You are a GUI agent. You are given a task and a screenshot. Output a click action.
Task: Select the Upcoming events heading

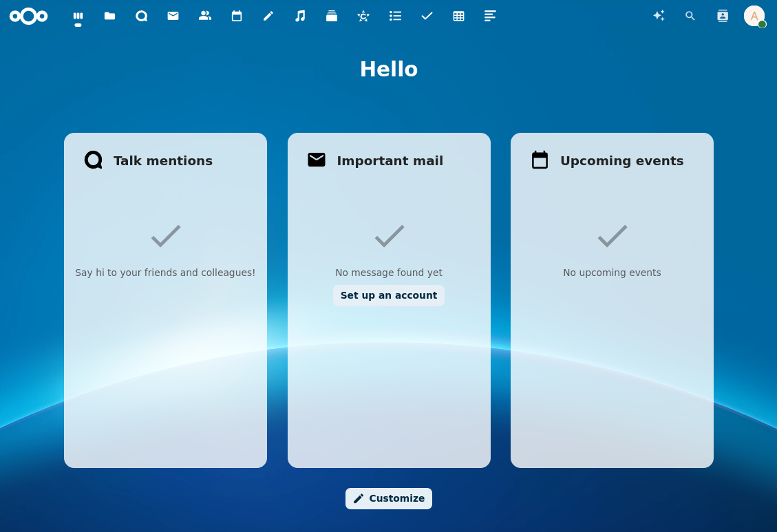[622, 160]
